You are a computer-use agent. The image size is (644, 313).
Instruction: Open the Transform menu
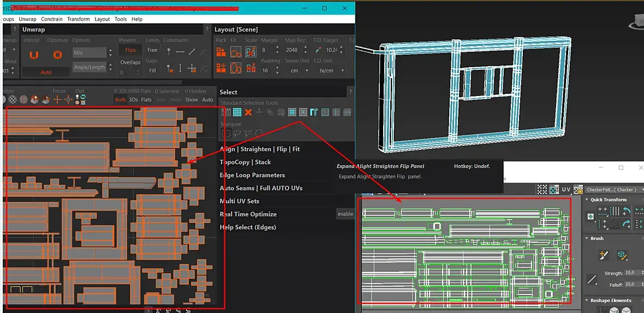[79, 19]
